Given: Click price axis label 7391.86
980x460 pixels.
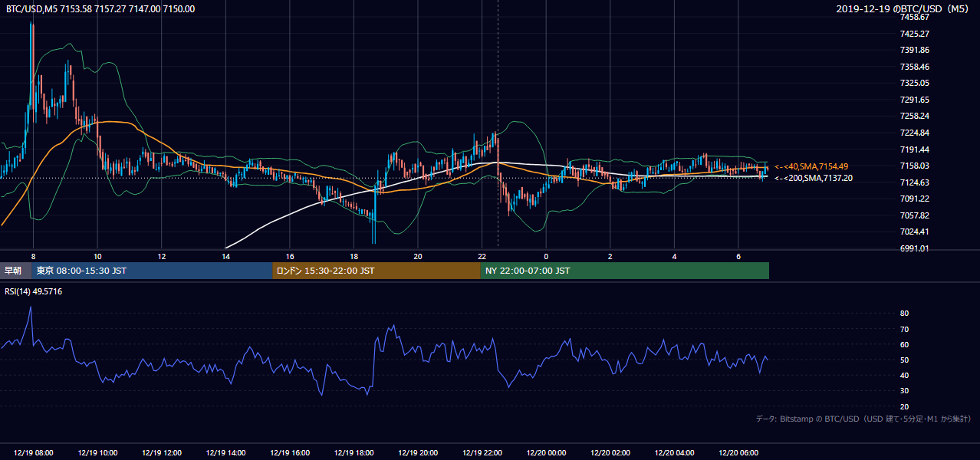Looking at the screenshot, I should coord(915,50).
